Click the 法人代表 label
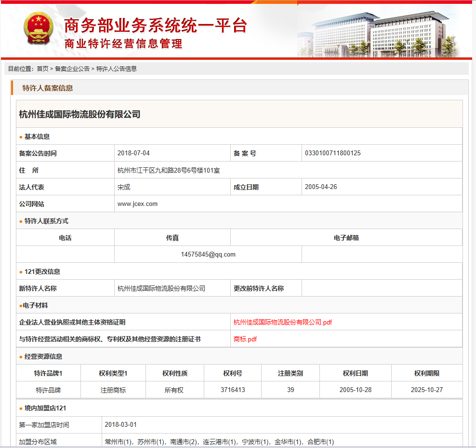 pyautogui.click(x=32, y=187)
